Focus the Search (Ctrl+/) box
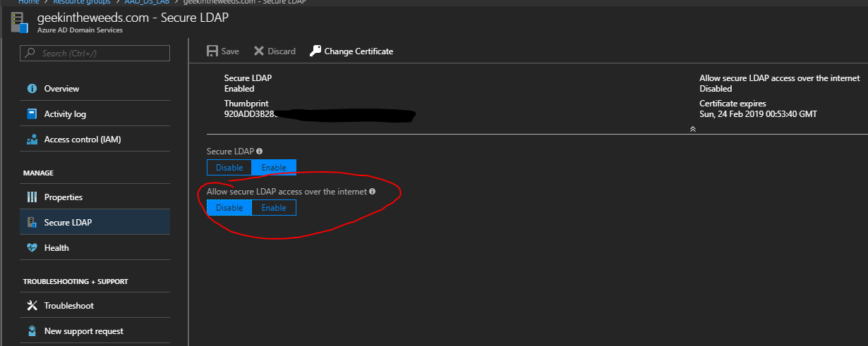Screen dimensions: 868x346 pos(95,54)
